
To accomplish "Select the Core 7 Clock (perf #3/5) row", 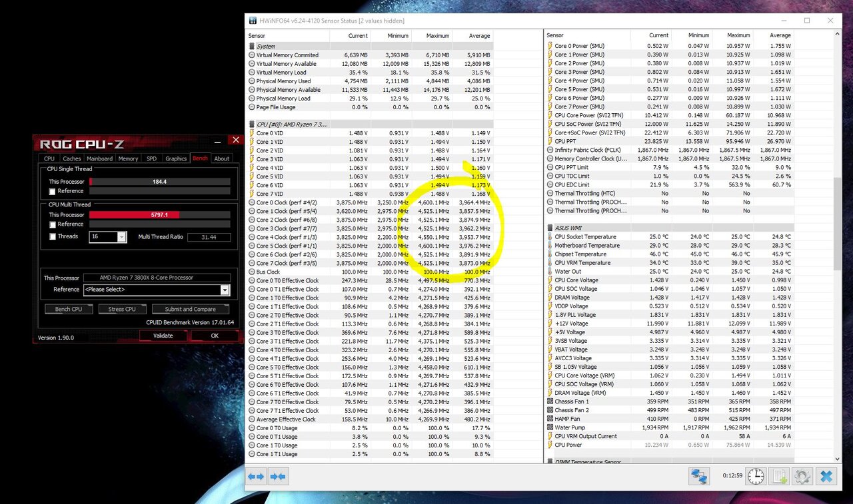I will pos(370,263).
